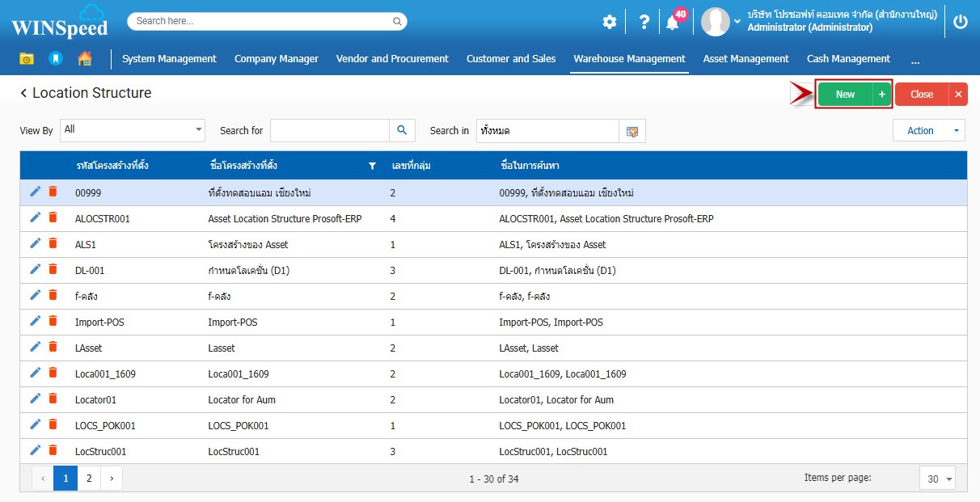Open the Items per page dropdown

click(x=938, y=479)
